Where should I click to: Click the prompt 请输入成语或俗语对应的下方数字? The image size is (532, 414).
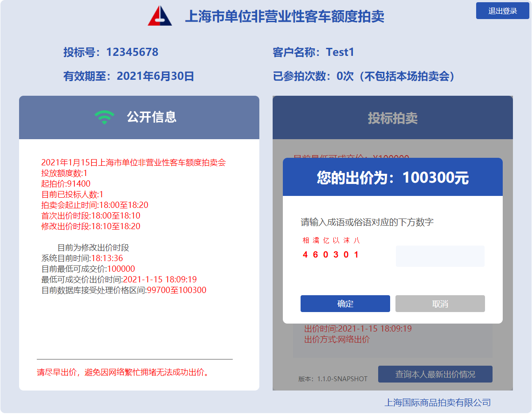pos(367,222)
